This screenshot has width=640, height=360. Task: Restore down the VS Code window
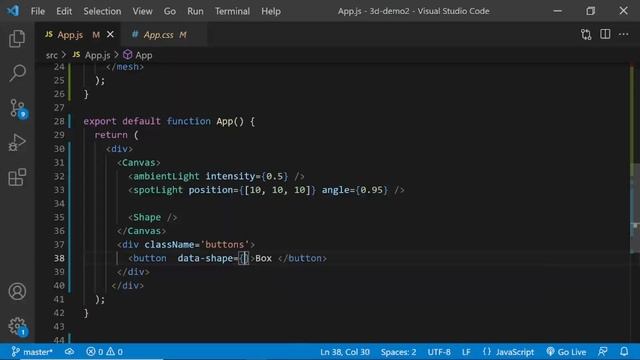tap(591, 11)
